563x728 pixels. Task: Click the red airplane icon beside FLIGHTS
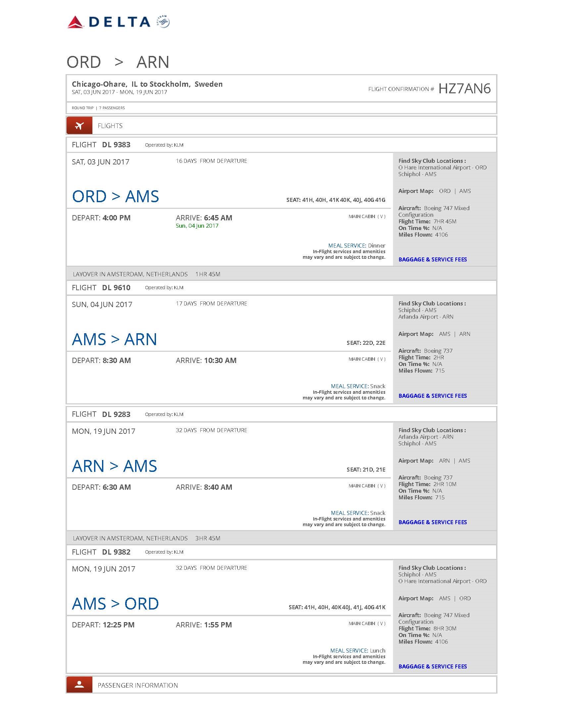(x=79, y=125)
